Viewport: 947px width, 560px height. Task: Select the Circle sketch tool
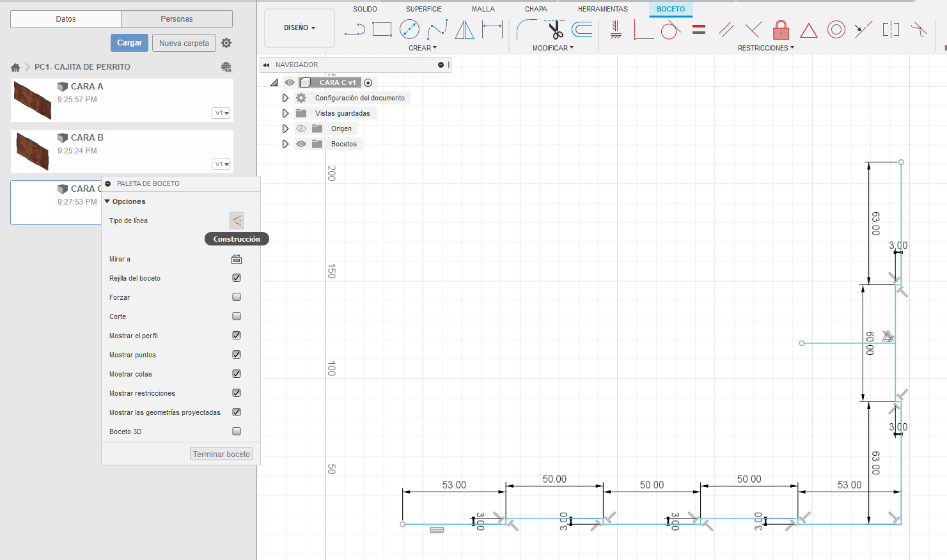click(409, 29)
